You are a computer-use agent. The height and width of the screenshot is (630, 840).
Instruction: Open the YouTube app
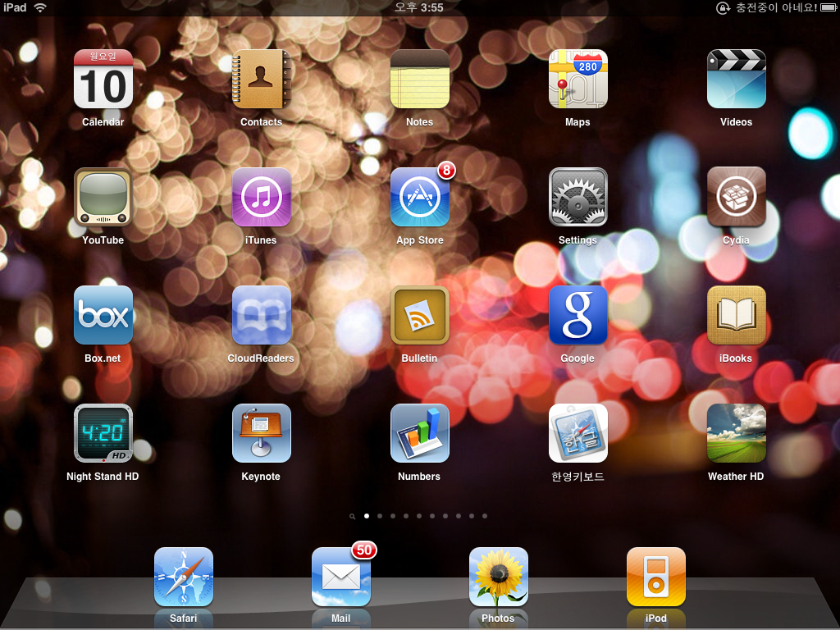tap(103, 197)
